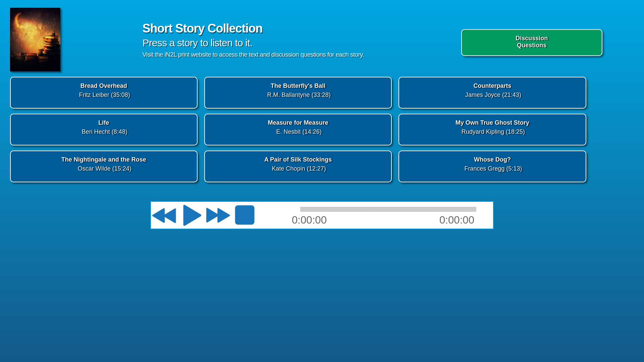Screen dimensions: 644x362
Task: Click the iN2L print website instruction line
Action: click(x=253, y=55)
